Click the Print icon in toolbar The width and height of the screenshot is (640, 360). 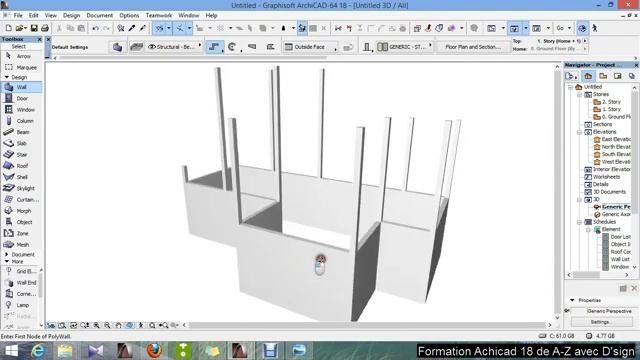pos(45,28)
